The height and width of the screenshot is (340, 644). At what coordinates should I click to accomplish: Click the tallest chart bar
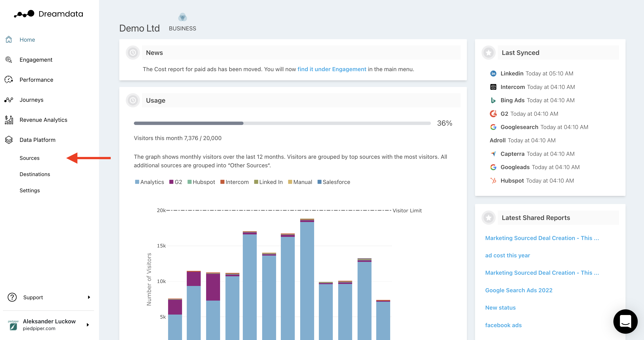pyautogui.click(x=307, y=279)
